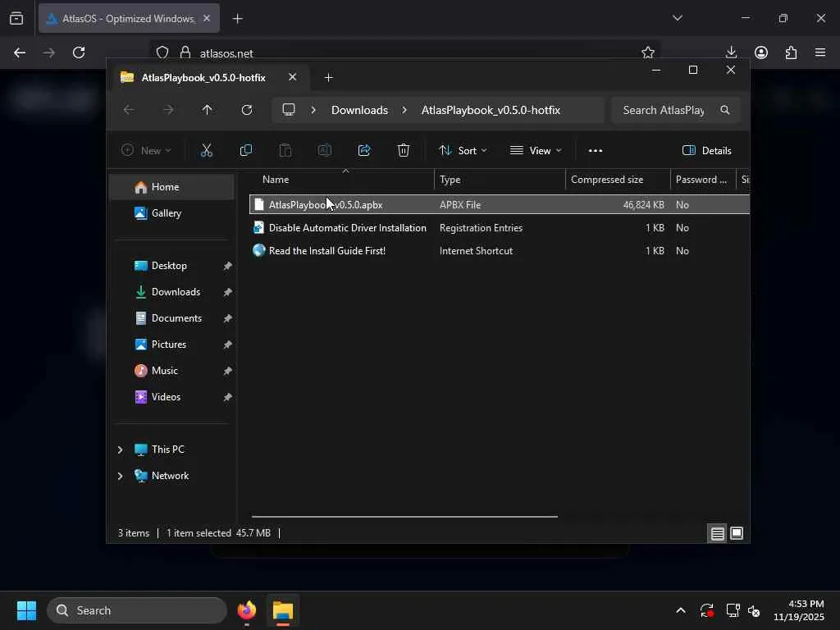
Task: Click AtlasPlaybook_v0.5.0-hotfix breadcrumb segment
Action: (x=491, y=110)
